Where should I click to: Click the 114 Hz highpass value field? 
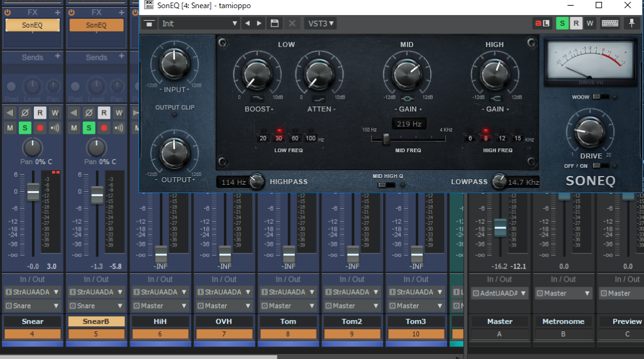[233, 182]
